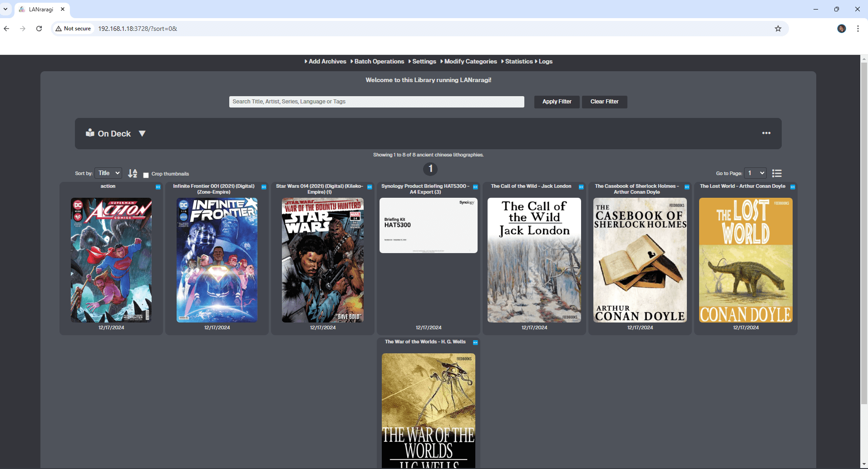868x469 pixels.
Task: Close the LANraragi tab
Action: 63,9
